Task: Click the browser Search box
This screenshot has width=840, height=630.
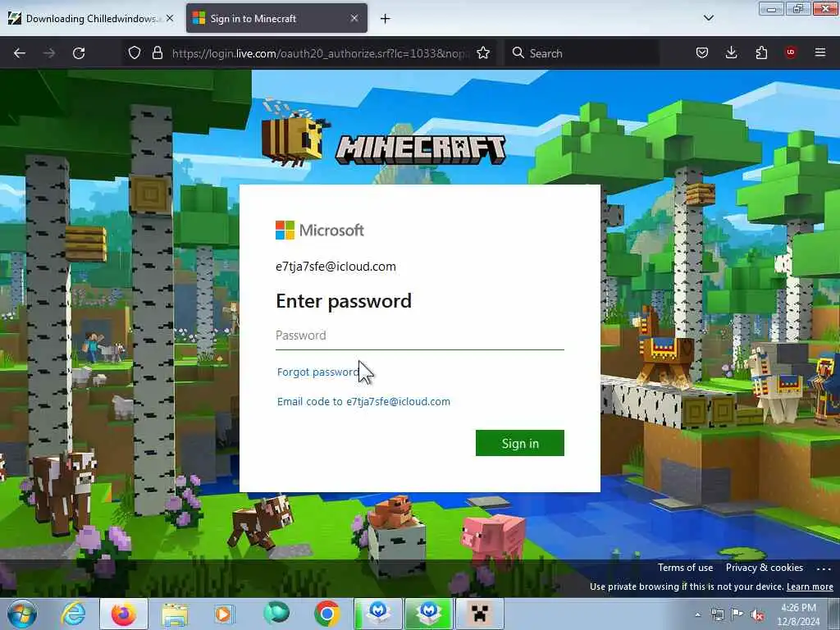Action: pos(582,53)
